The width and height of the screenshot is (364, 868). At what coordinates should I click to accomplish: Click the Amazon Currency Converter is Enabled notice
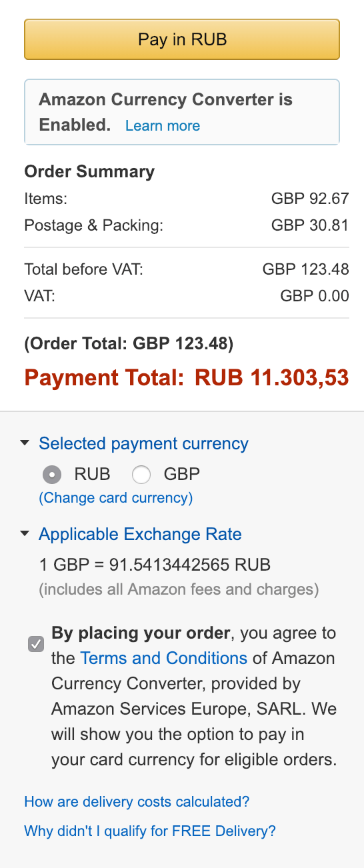(x=182, y=112)
